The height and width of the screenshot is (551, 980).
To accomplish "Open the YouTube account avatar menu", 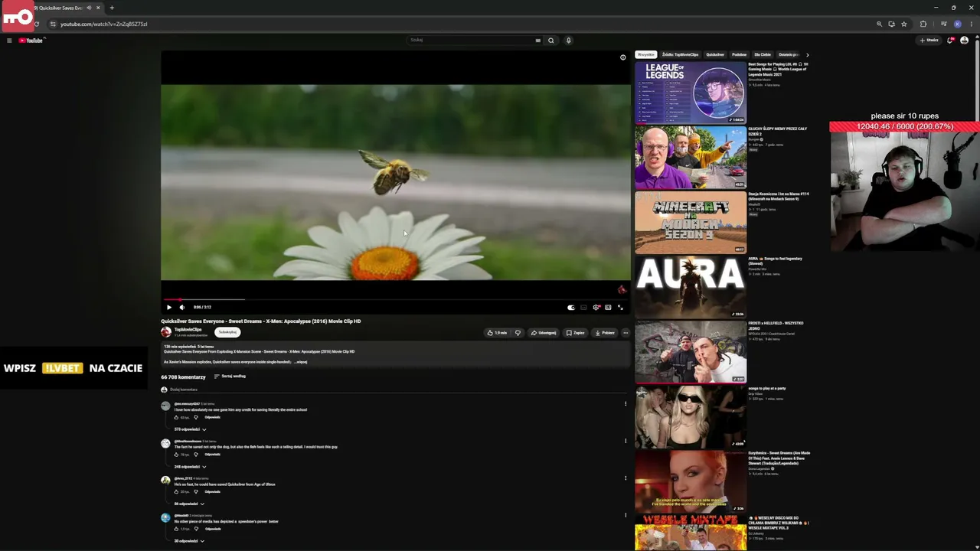I will coord(964,41).
